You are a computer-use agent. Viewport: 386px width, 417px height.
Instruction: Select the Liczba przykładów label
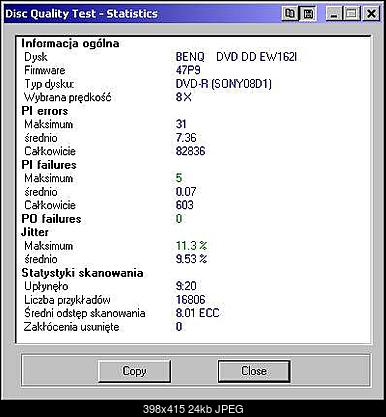[67, 300]
